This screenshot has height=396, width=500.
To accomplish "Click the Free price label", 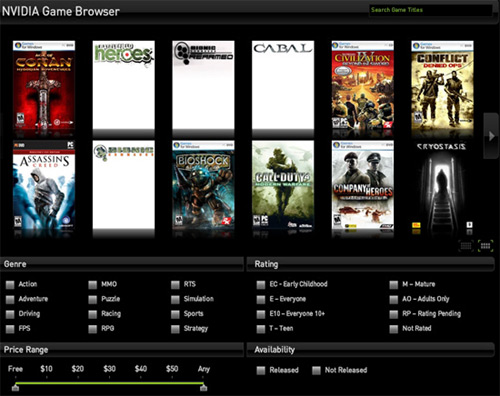I will [x=15, y=369].
